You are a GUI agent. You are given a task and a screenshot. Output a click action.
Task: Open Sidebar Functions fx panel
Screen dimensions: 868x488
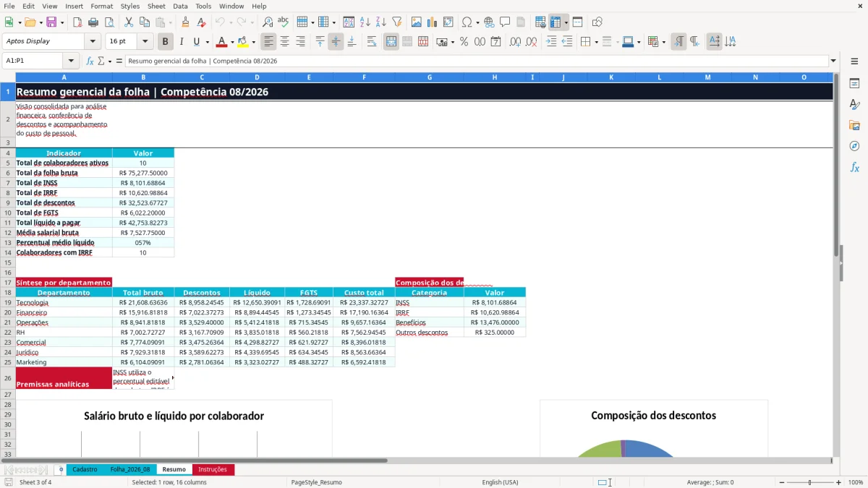click(x=854, y=167)
